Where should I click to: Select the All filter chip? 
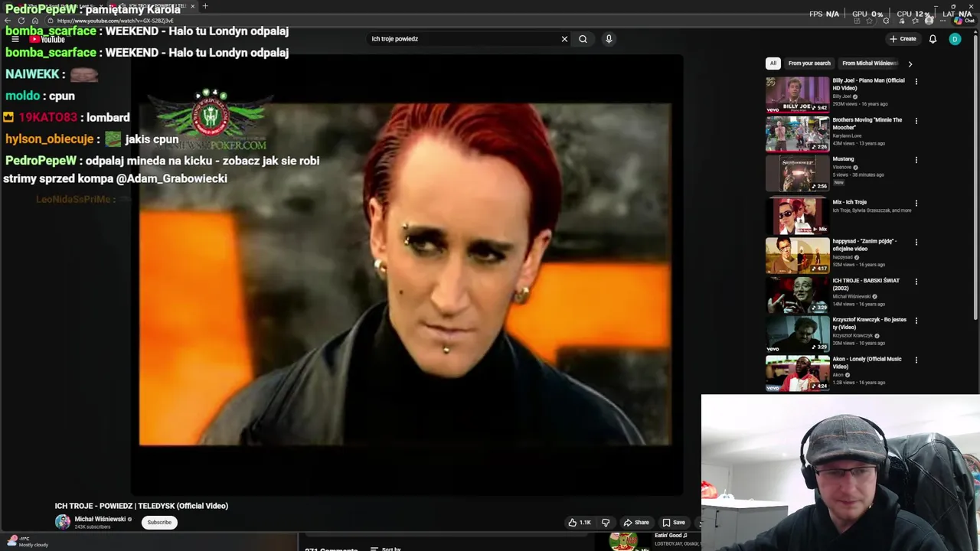[773, 64]
